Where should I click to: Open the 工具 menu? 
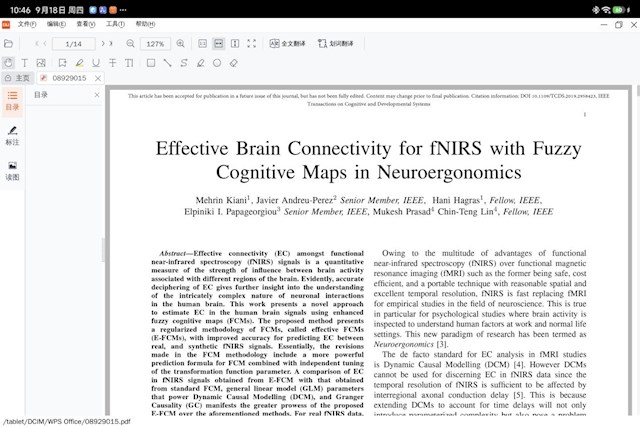[115, 23]
